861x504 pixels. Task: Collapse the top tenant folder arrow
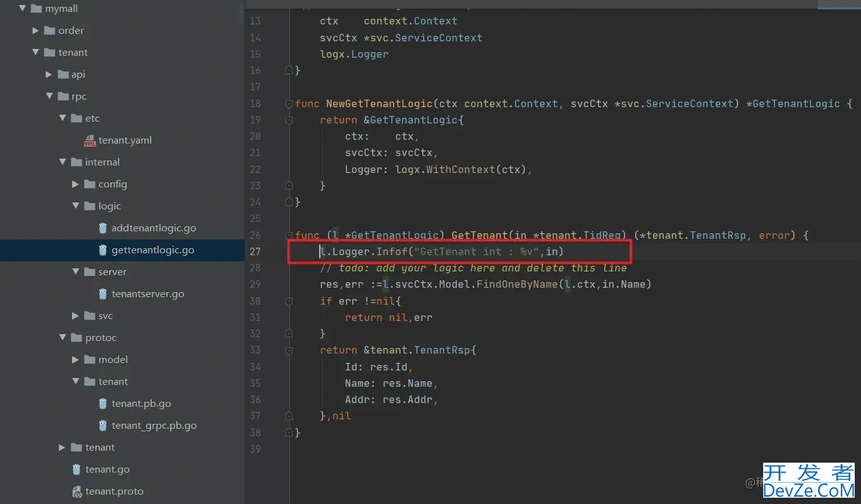click(36, 53)
